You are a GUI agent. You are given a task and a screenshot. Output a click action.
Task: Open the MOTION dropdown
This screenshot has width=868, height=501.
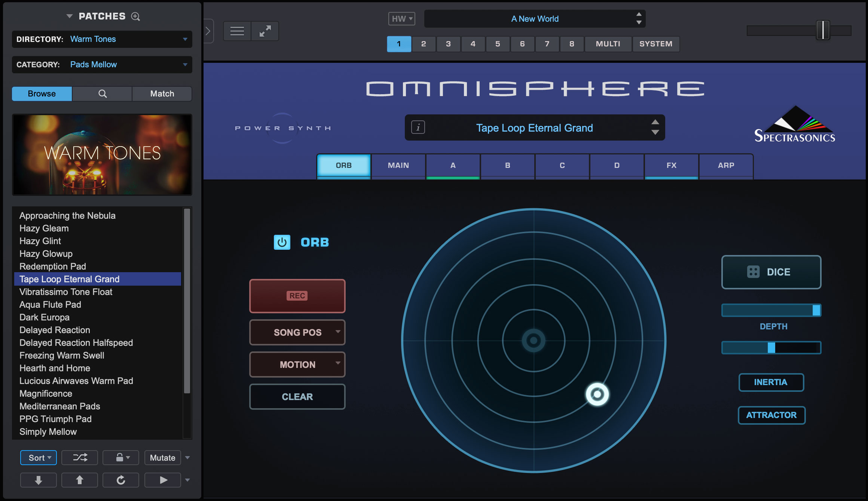pos(297,364)
